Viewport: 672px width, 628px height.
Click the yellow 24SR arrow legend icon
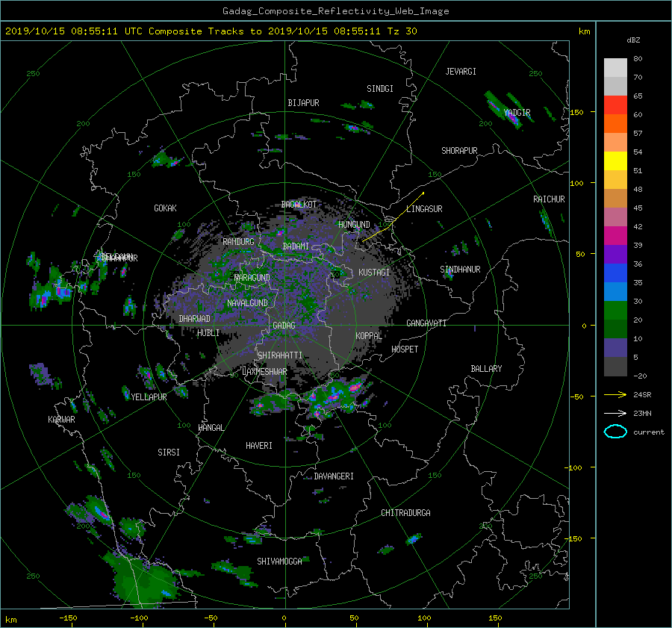pos(615,394)
